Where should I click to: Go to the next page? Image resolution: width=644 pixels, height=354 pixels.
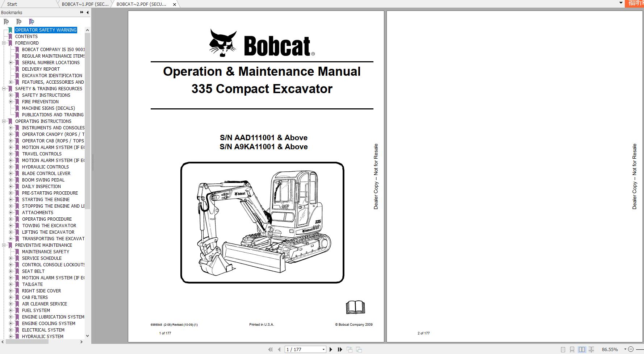[x=331, y=349]
